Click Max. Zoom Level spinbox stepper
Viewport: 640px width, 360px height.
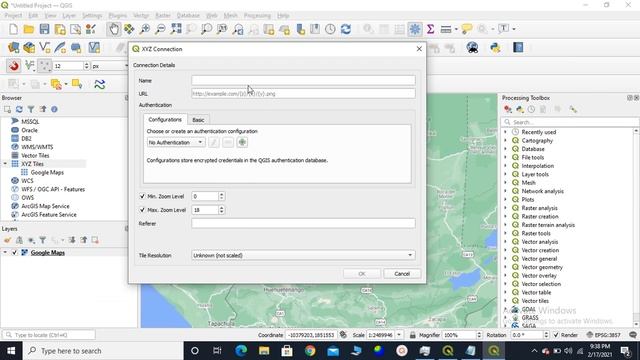[221, 210]
